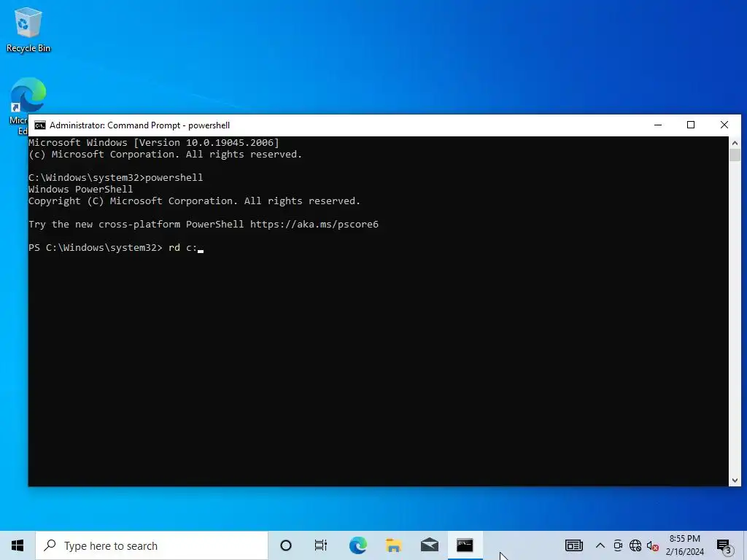Click the console scrollbar down arrow
The height and width of the screenshot is (560, 747).
coord(735,481)
